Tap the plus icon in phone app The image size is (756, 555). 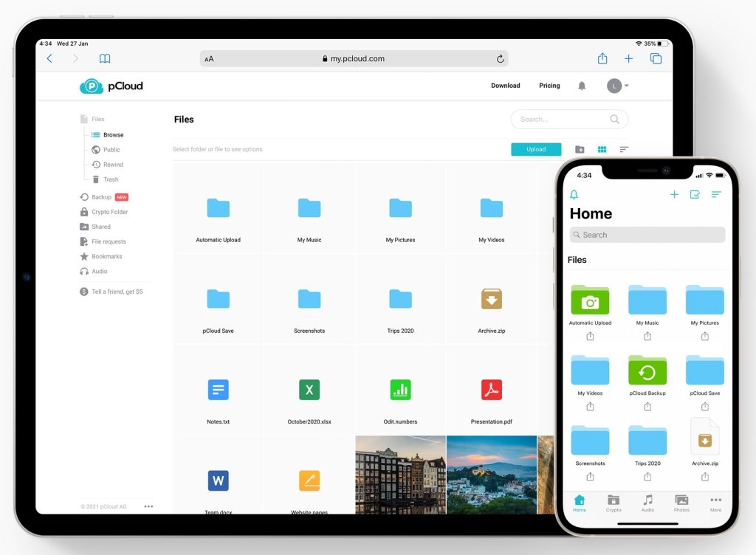click(674, 195)
